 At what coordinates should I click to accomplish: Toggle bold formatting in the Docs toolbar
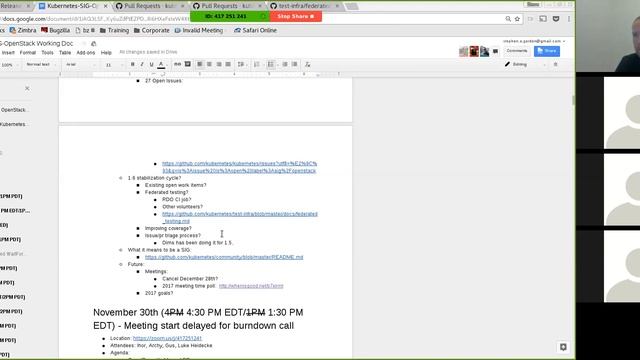132,64
